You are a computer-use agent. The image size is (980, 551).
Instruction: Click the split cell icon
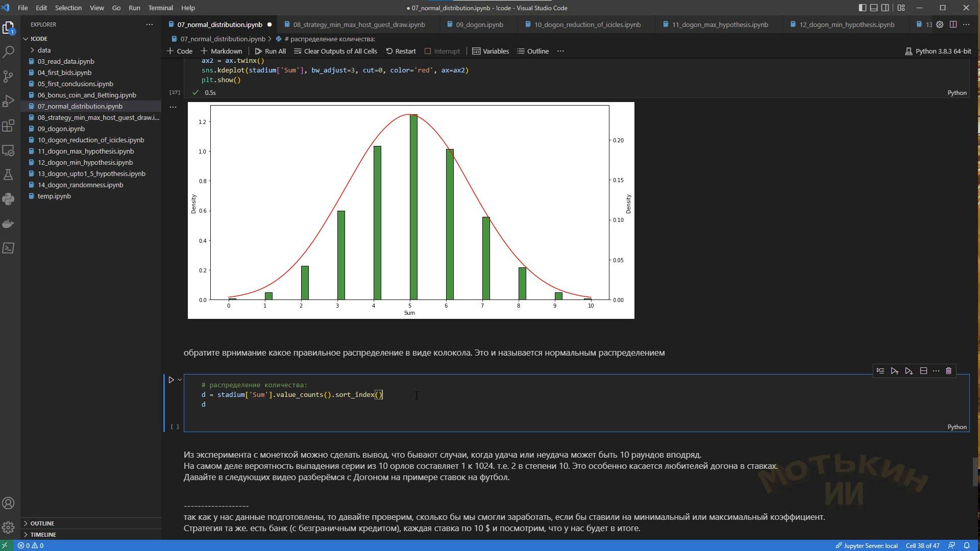pos(923,371)
